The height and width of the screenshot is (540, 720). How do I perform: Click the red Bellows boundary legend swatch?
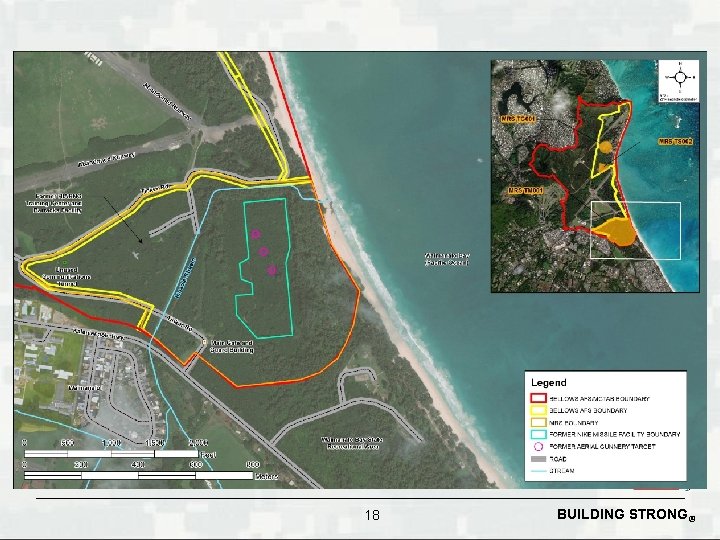click(538, 398)
